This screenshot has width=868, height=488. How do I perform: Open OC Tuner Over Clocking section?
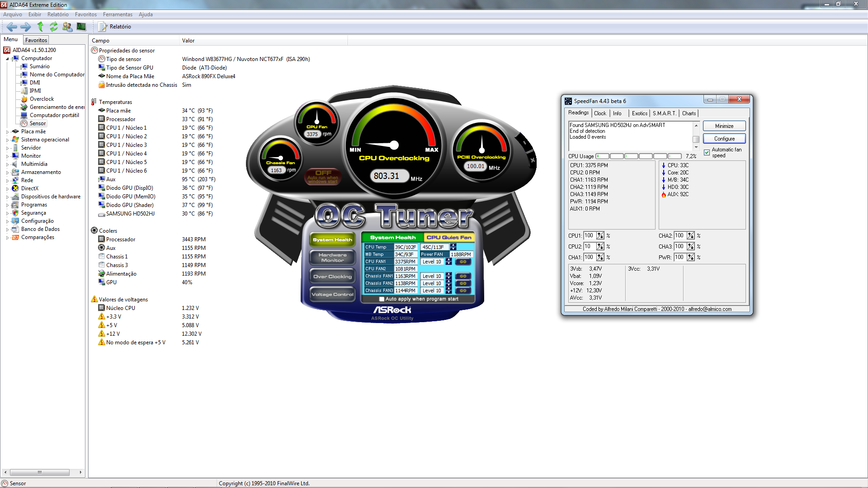pyautogui.click(x=332, y=277)
